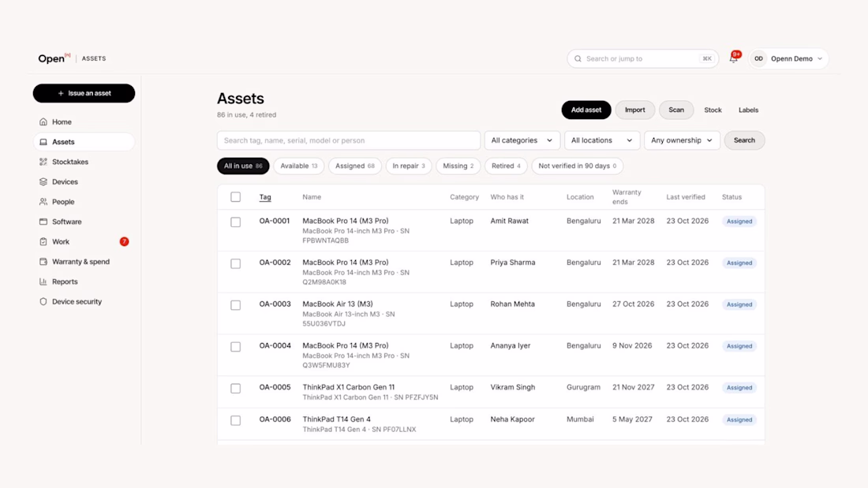Image resolution: width=868 pixels, height=488 pixels.
Task: Click the Reports chart icon
Action: click(43, 281)
